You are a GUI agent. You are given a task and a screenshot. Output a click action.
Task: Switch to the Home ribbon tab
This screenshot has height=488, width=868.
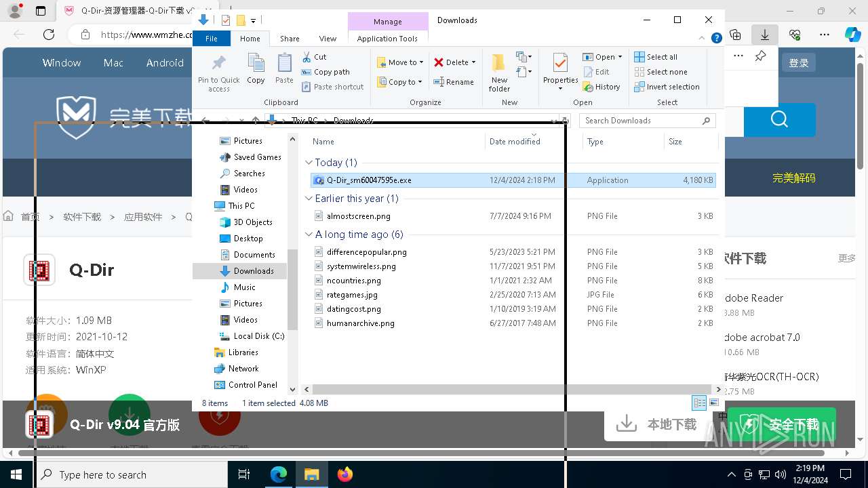click(250, 39)
